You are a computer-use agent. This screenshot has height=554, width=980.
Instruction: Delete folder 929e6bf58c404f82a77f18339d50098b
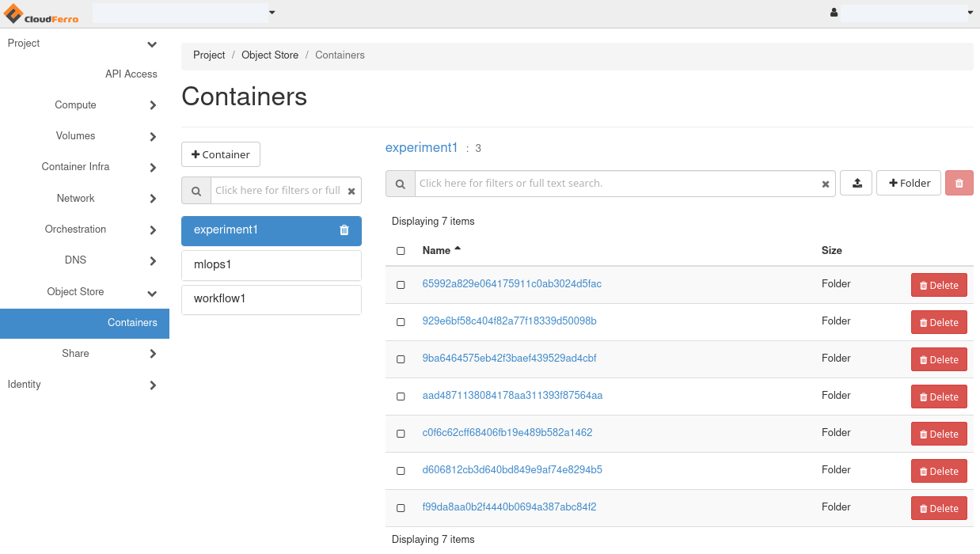pos(939,322)
